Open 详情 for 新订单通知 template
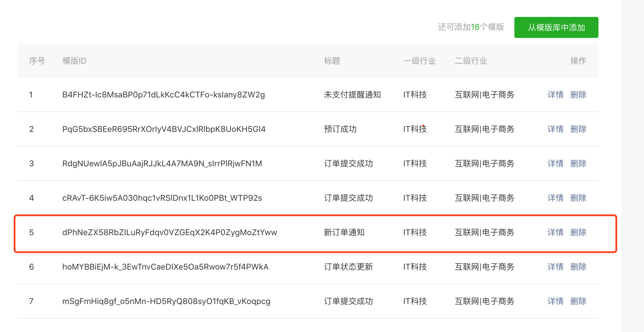This screenshot has width=644, height=332. point(555,233)
